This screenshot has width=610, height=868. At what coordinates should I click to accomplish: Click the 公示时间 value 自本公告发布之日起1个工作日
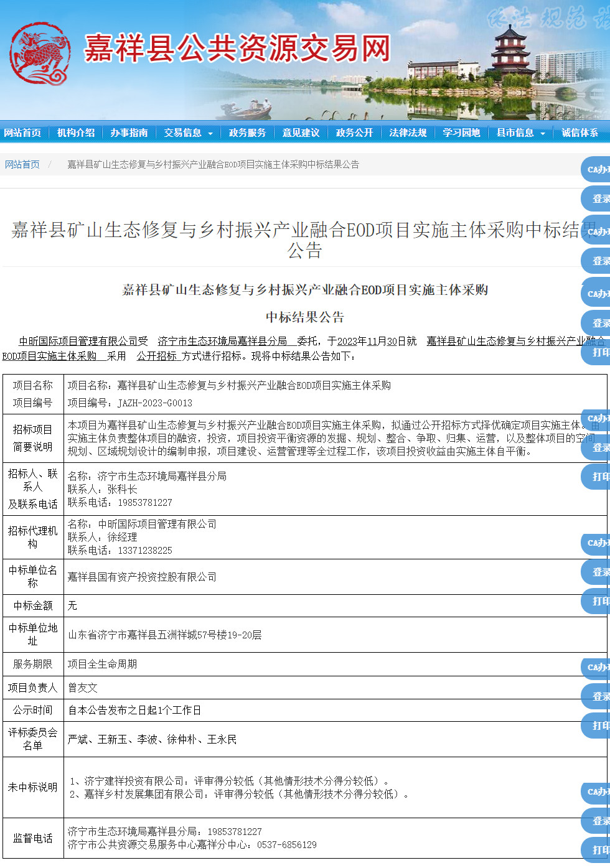click(x=134, y=710)
